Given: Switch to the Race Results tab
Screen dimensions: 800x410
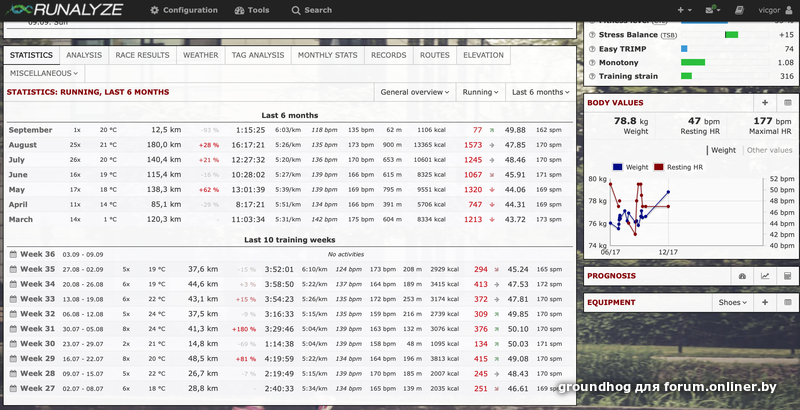Looking at the screenshot, I should 143,56.
